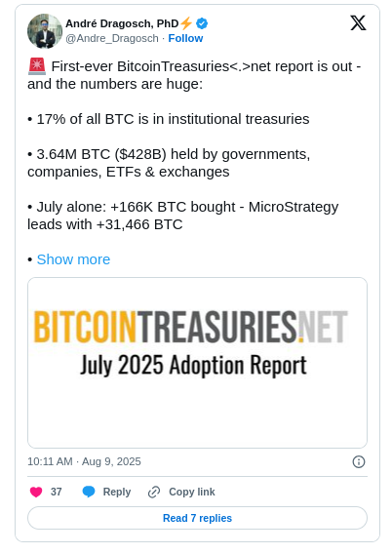Click the lightning bolt emoji by name
This screenshot has width=392, height=554.
(186, 23)
